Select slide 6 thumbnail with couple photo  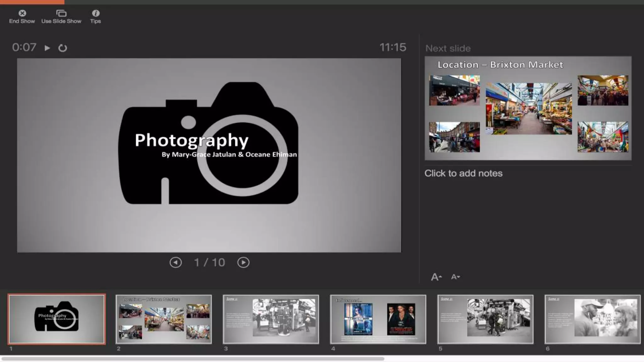[x=592, y=319]
